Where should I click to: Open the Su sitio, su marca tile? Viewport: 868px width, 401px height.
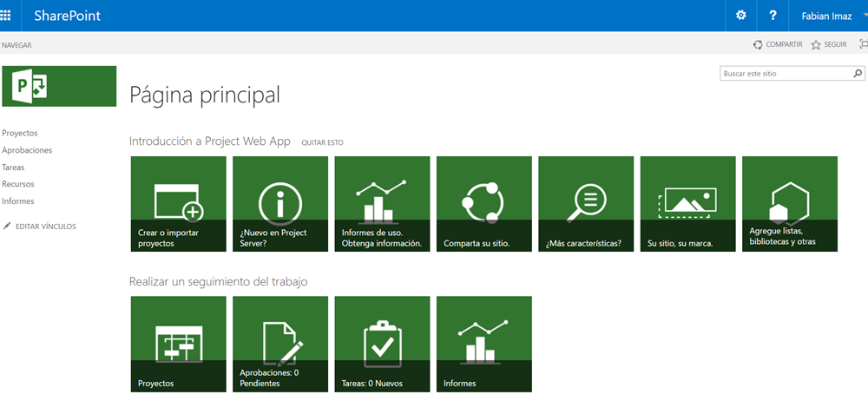click(688, 204)
